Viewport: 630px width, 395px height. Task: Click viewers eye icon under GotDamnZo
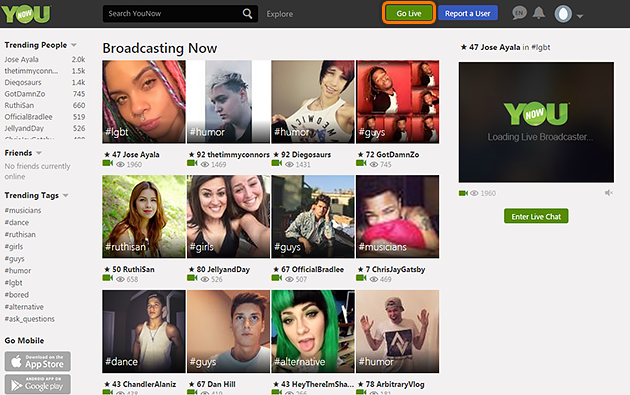tap(374, 164)
